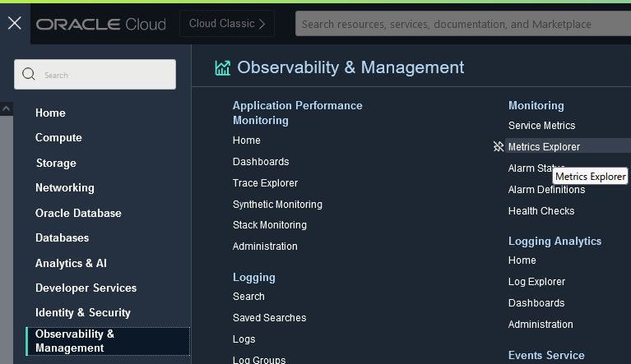The image size is (631, 364).
Task: Open Networking category
Action: tap(65, 187)
